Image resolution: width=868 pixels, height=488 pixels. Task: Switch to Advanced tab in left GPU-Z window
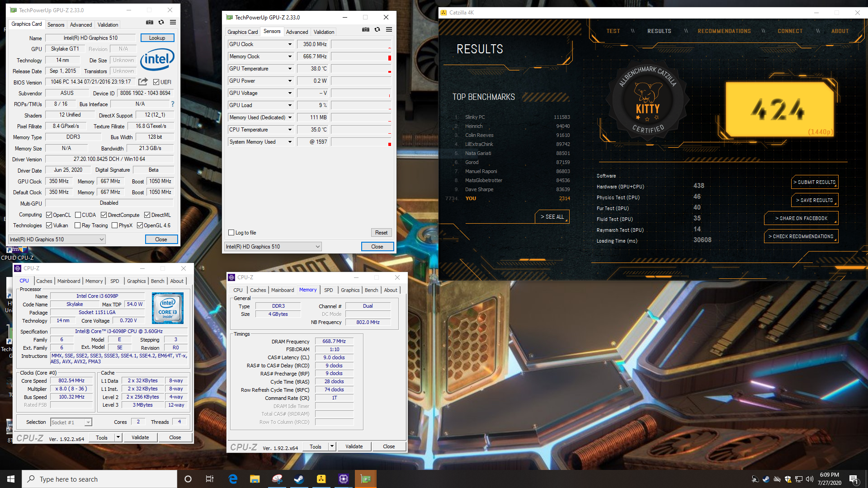click(81, 25)
